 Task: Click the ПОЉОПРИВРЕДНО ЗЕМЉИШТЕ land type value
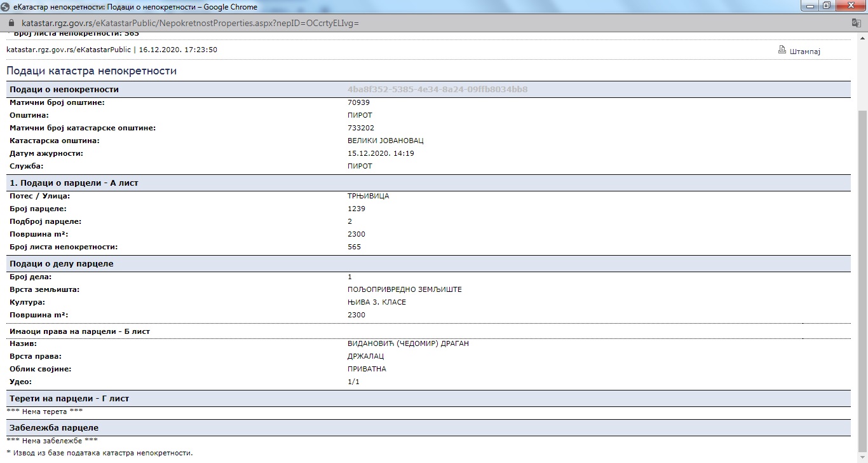point(404,289)
